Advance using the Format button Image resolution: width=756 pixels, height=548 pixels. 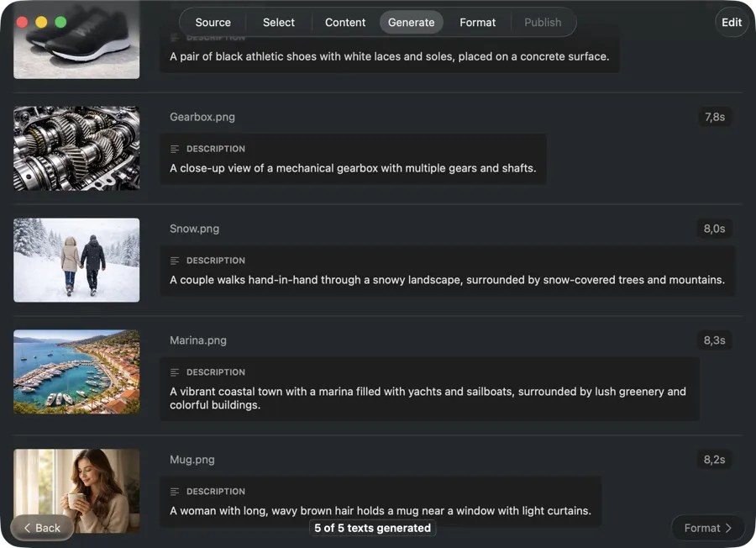[x=706, y=528]
